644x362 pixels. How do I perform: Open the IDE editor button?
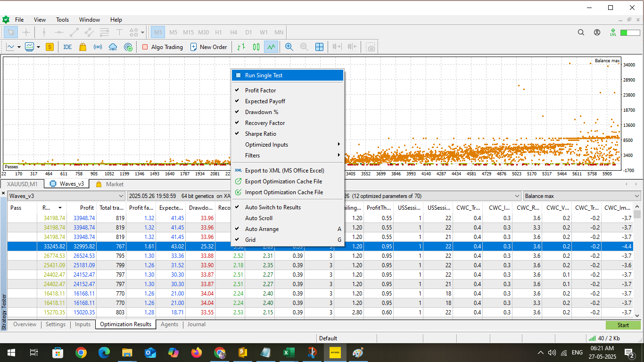[x=67, y=47]
